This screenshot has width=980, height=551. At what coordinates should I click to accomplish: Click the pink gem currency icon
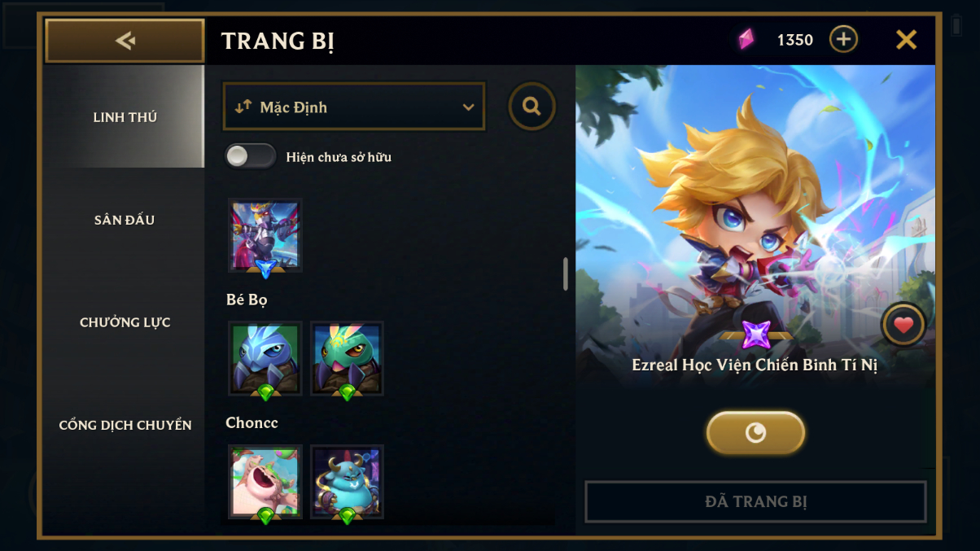click(x=746, y=39)
